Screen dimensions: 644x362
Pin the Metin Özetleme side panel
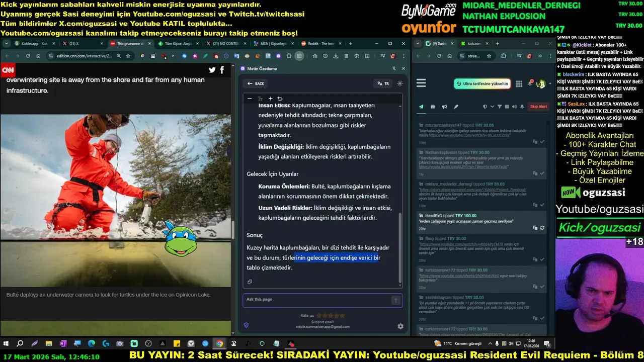(x=394, y=68)
